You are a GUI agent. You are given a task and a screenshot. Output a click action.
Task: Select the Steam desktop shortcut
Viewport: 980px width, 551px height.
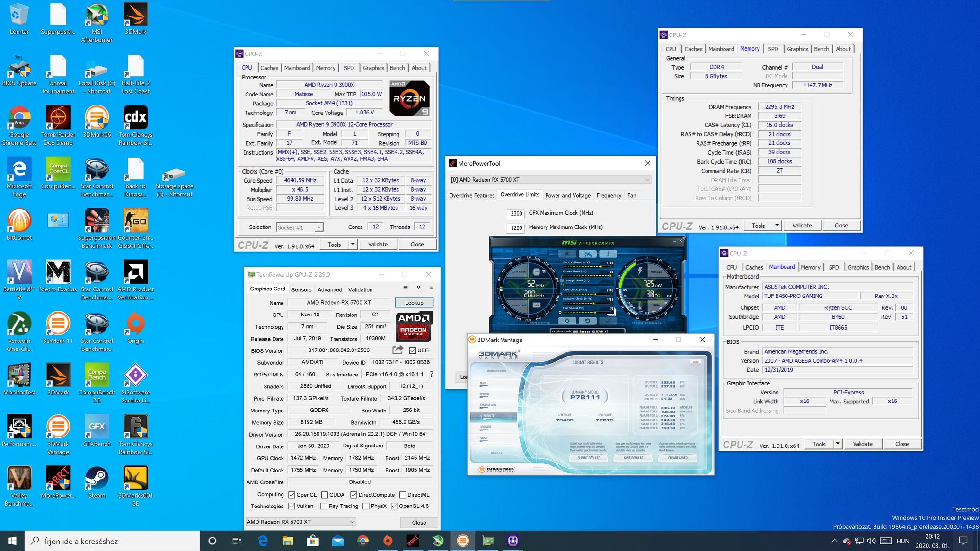coord(97,482)
